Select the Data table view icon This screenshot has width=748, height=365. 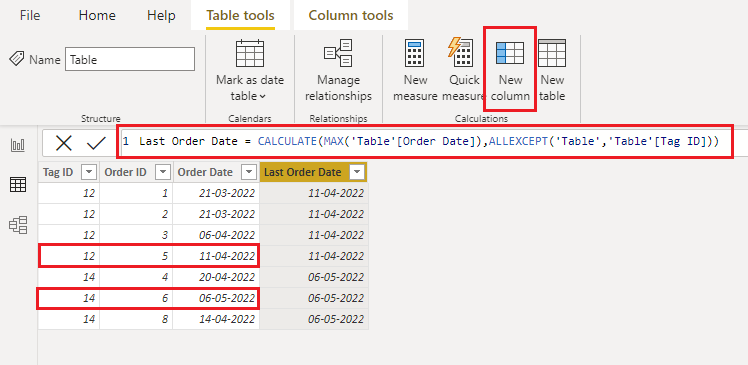tap(18, 184)
